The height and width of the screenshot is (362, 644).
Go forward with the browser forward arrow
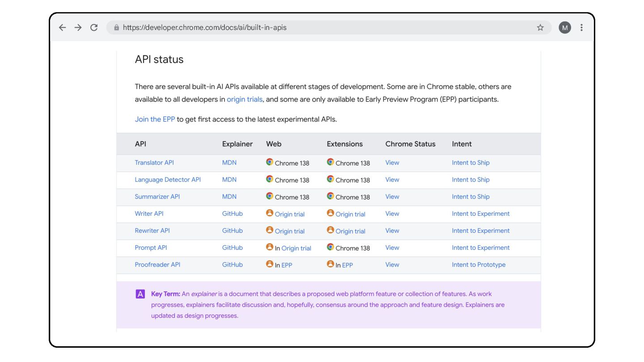tap(78, 27)
